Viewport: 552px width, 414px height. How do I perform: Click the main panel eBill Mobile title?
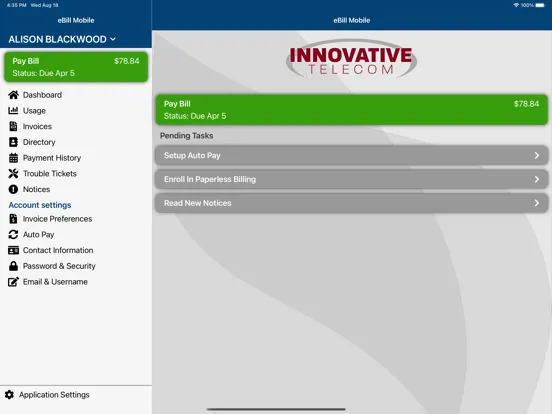(352, 20)
